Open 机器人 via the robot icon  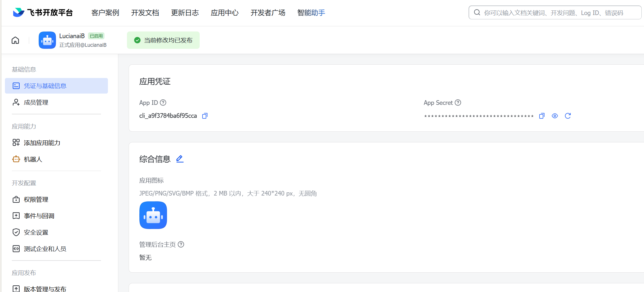coord(16,159)
